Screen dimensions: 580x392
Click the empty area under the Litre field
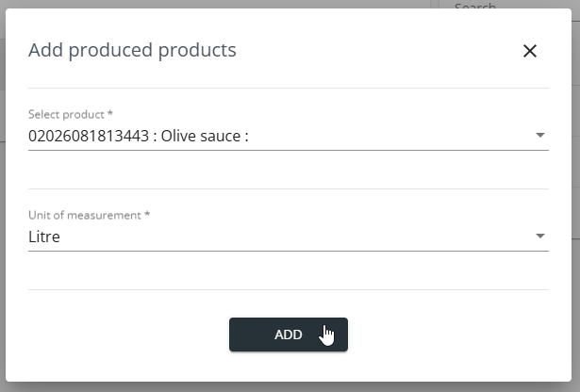point(289,270)
